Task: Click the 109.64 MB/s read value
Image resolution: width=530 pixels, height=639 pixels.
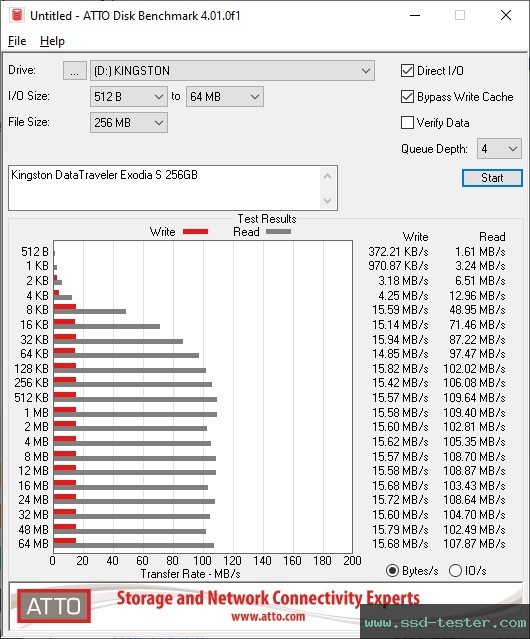Action: [x=475, y=398]
